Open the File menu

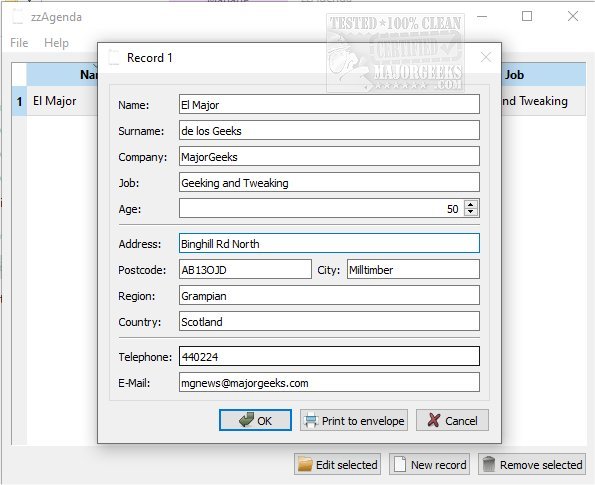[19, 43]
